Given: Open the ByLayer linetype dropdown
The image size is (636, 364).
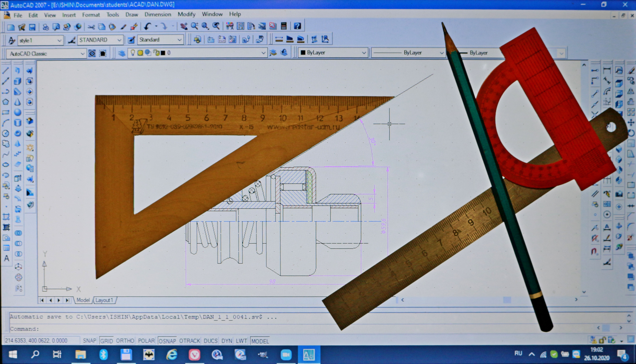Looking at the screenshot, I should 409,53.
